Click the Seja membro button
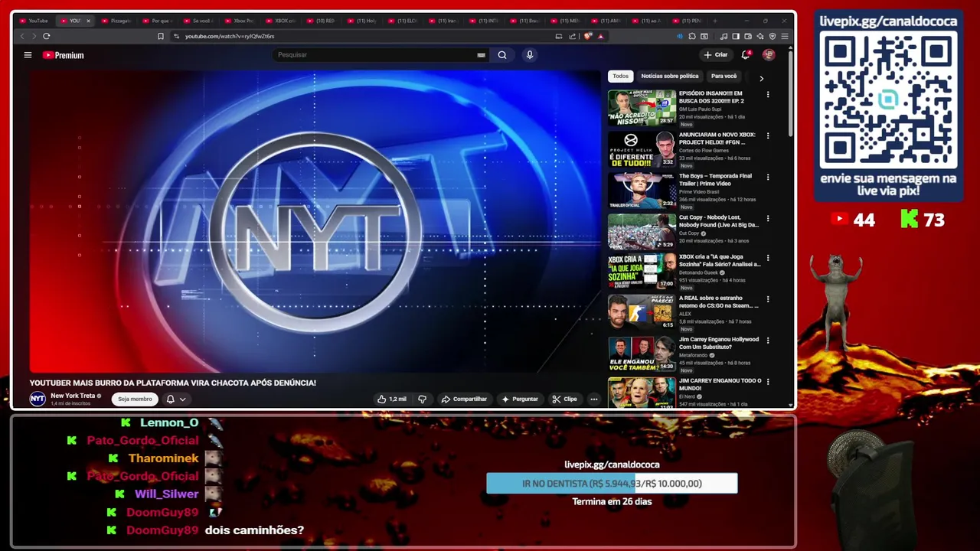 click(135, 399)
